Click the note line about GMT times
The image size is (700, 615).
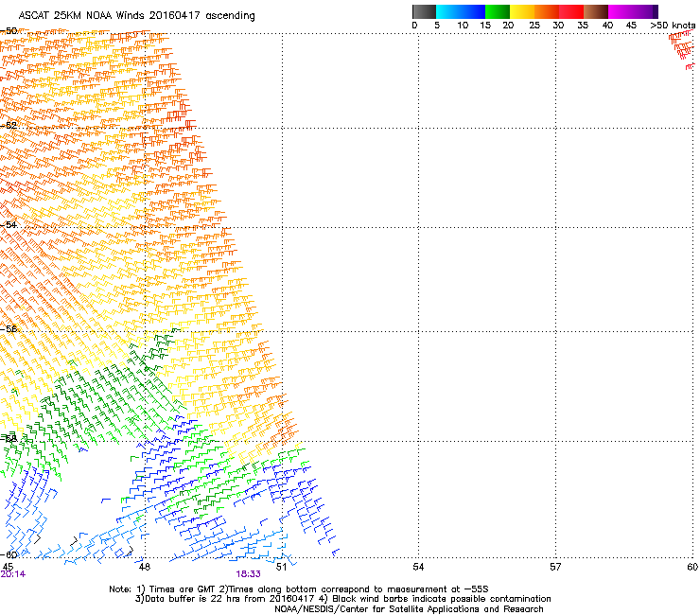(299, 589)
